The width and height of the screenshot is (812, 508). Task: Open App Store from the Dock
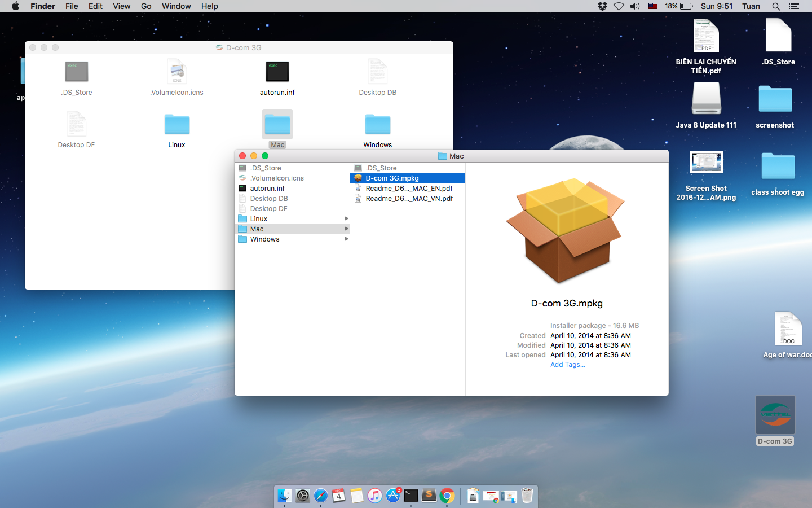393,496
